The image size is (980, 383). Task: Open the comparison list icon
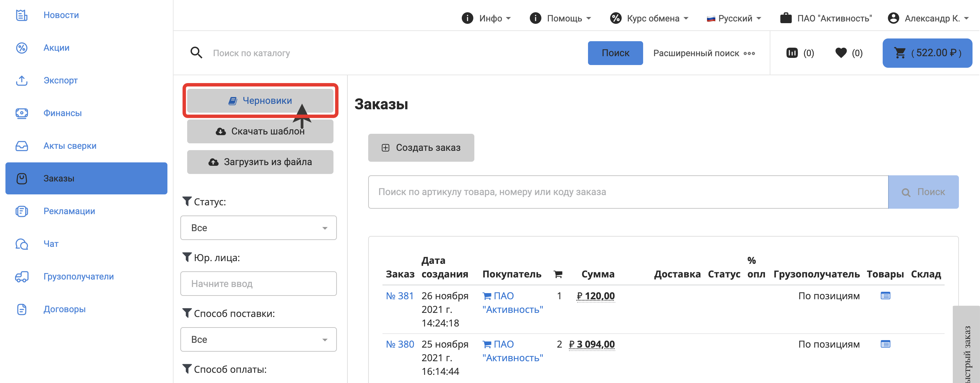click(x=792, y=53)
